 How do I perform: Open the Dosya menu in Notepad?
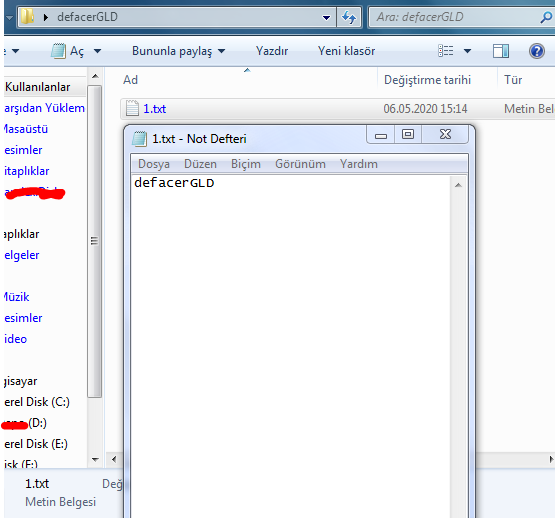click(154, 164)
